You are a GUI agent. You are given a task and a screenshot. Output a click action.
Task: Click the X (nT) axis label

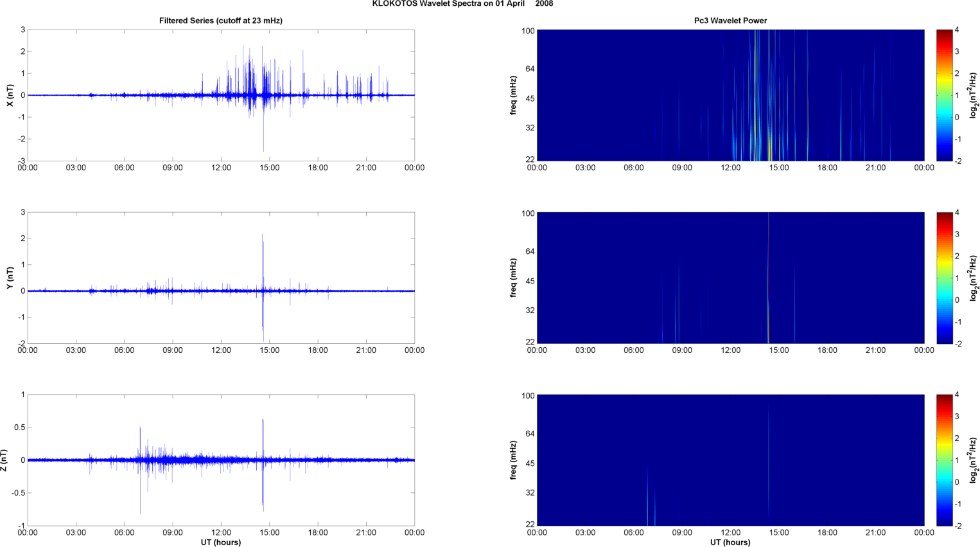click(10, 95)
